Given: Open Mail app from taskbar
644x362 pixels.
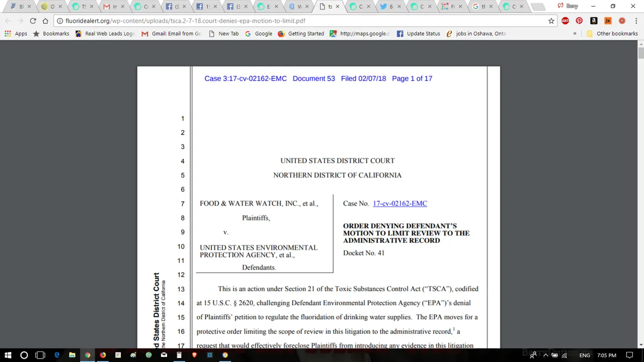Looking at the screenshot, I should coord(164,355).
